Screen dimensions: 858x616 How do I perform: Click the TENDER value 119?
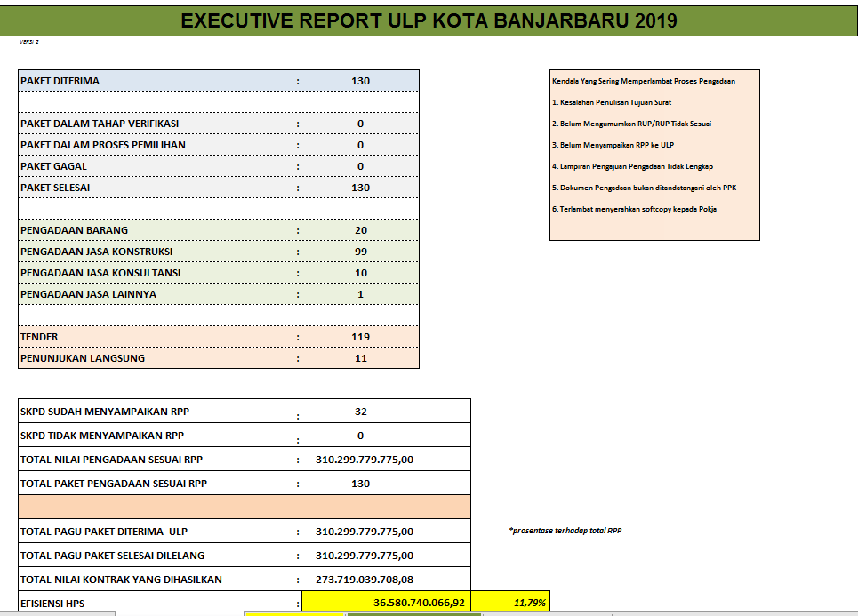coord(360,337)
